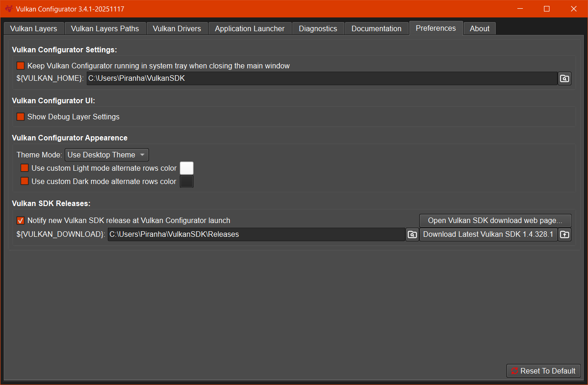
Task: Click Open Vulkan SDK download web page button
Action: pyautogui.click(x=495, y=221)
